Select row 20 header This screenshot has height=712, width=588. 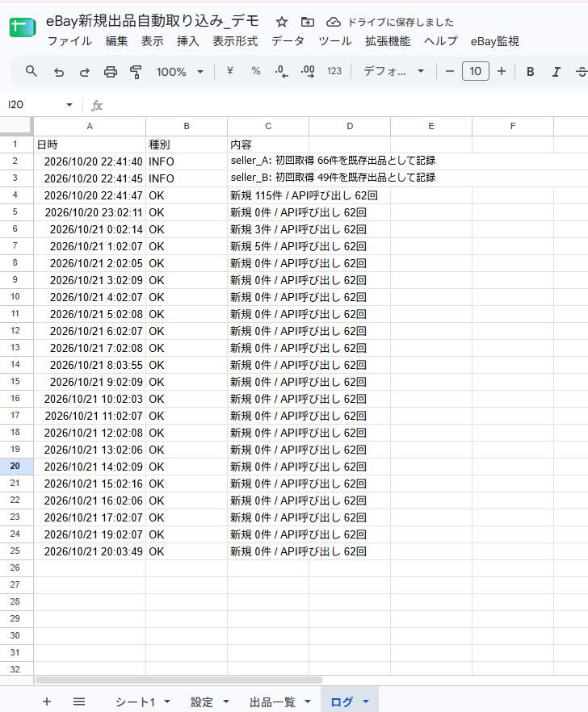(15, 467)
